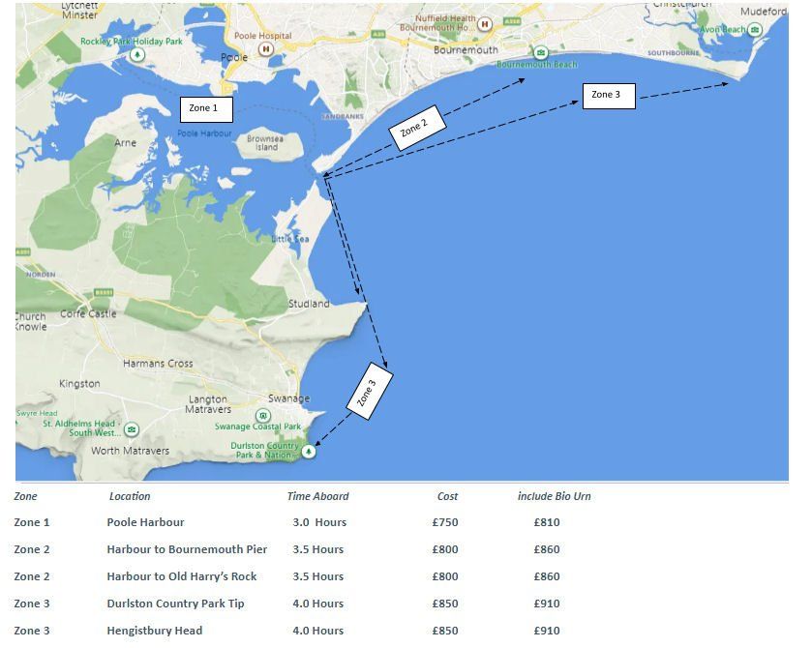The height and width of the screenshot is (648, 812).
Task: Click the Mudeford map label
Action: click(764, 12)
